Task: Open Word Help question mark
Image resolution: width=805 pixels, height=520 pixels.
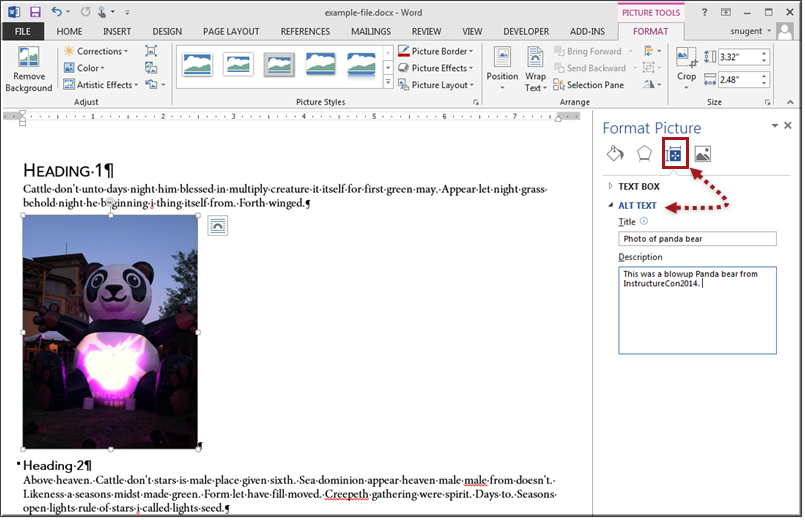Action: pos(704,12)
